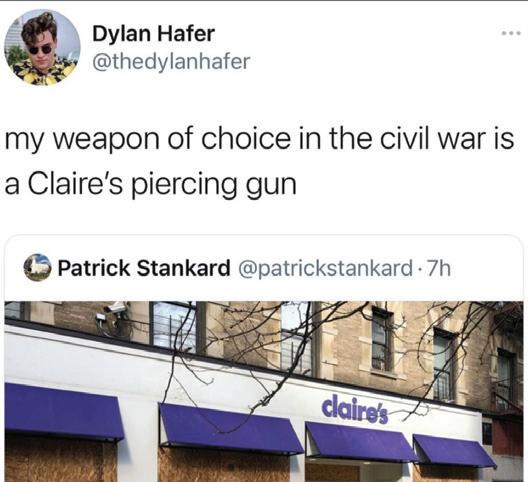The image size is (528, 482).
Task: Open the three-dot more options menu
Action: 510,33
